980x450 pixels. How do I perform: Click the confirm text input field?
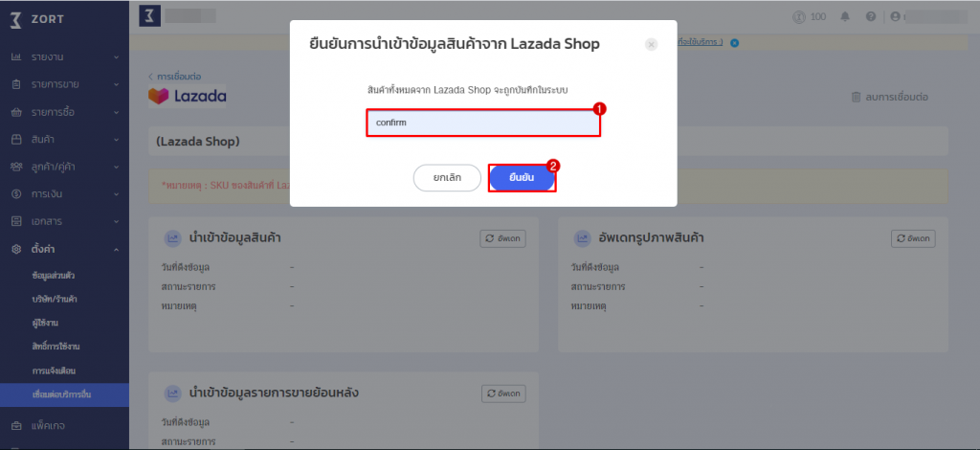(x=483, y=123)
